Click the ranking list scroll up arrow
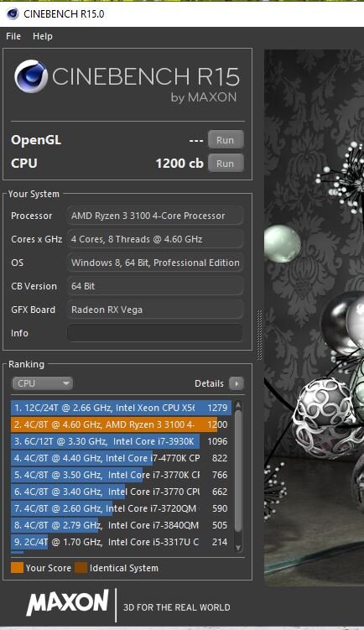Image resolution: width=364 pixels, height=630 pixels. tap(238, 405)
